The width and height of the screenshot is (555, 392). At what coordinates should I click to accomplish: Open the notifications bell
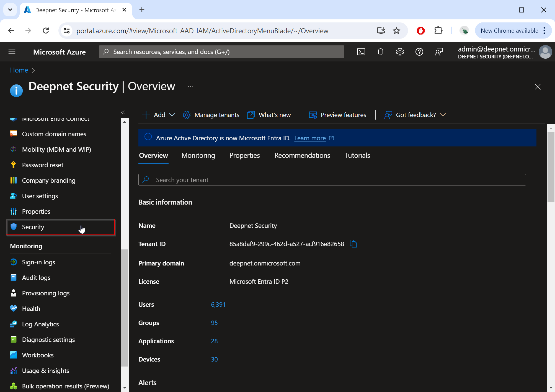pyautogui.click(x=381, y=52)
